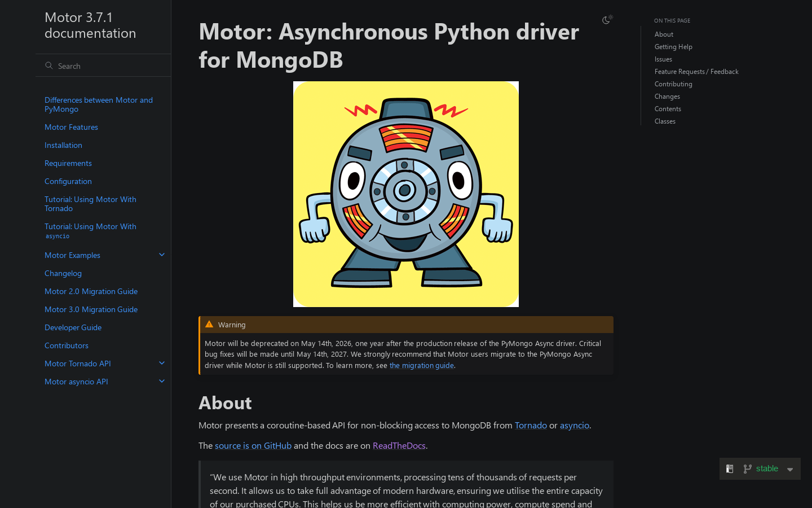
Task: Expand the Motor Examples section
Action: click(162, 255)
